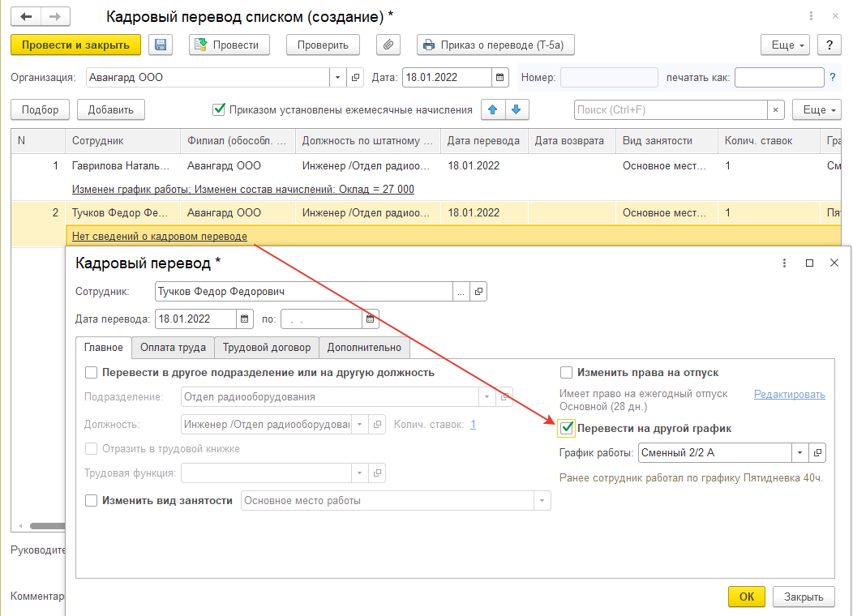Open the calendar for the по end-date field

tap(370, 319)
